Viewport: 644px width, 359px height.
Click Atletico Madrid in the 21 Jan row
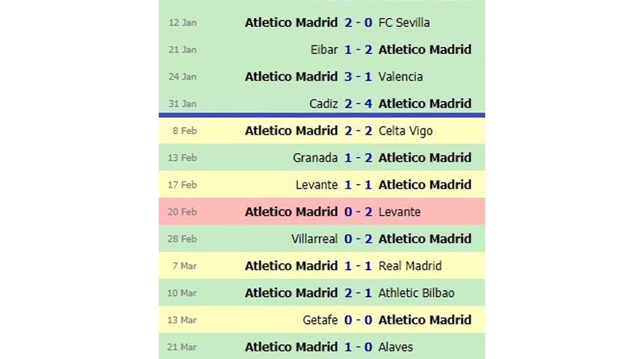pos(425,49)
